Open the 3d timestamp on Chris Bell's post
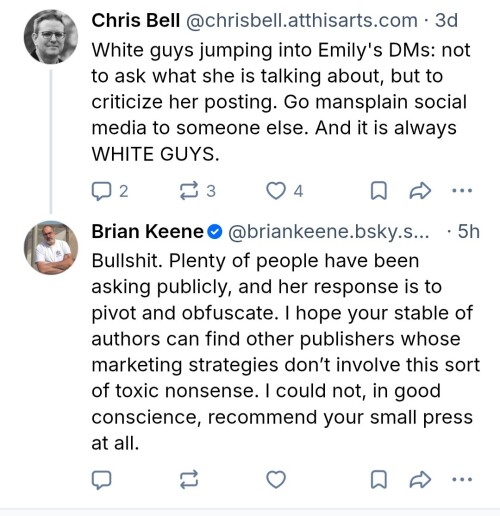Image resolution: width=500 pixels, height=516 pixels. tap(446, 21)
